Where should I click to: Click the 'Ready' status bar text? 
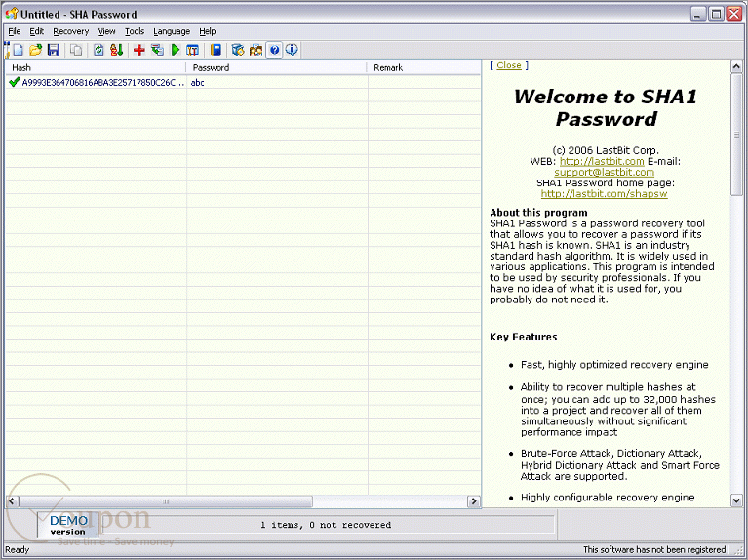18,550
